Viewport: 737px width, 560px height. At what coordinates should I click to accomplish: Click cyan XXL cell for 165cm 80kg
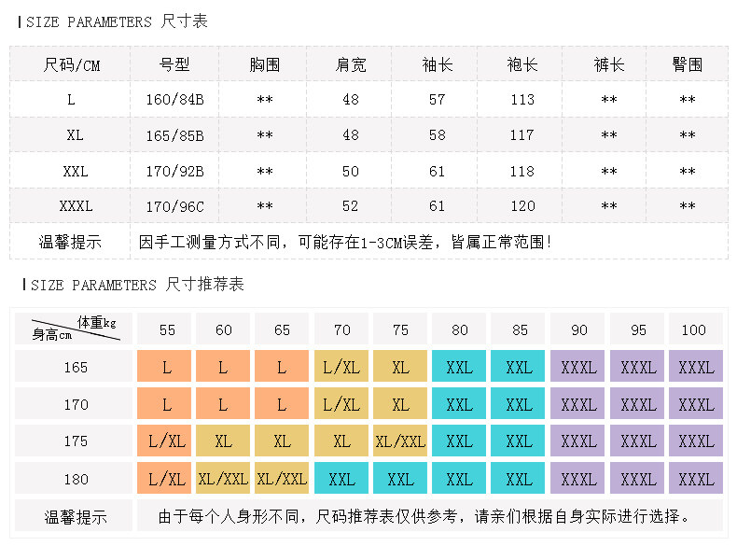click(459, 366)
